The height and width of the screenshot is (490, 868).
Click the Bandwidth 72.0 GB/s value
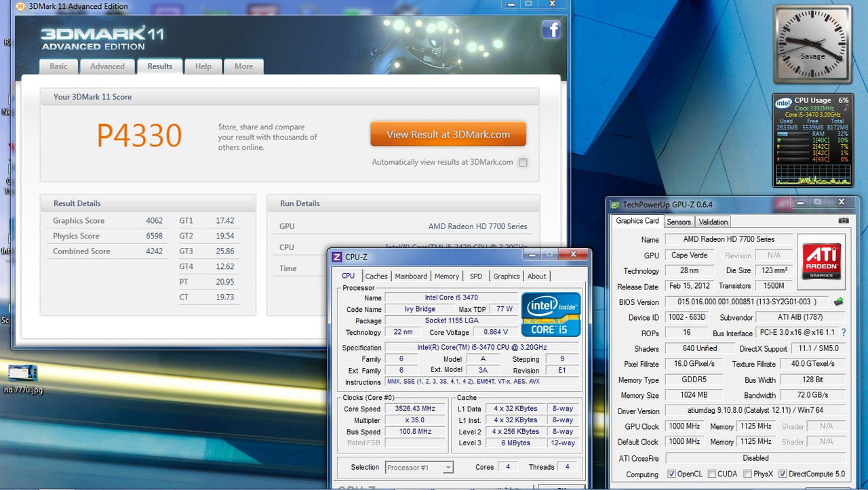coord(812,395)
